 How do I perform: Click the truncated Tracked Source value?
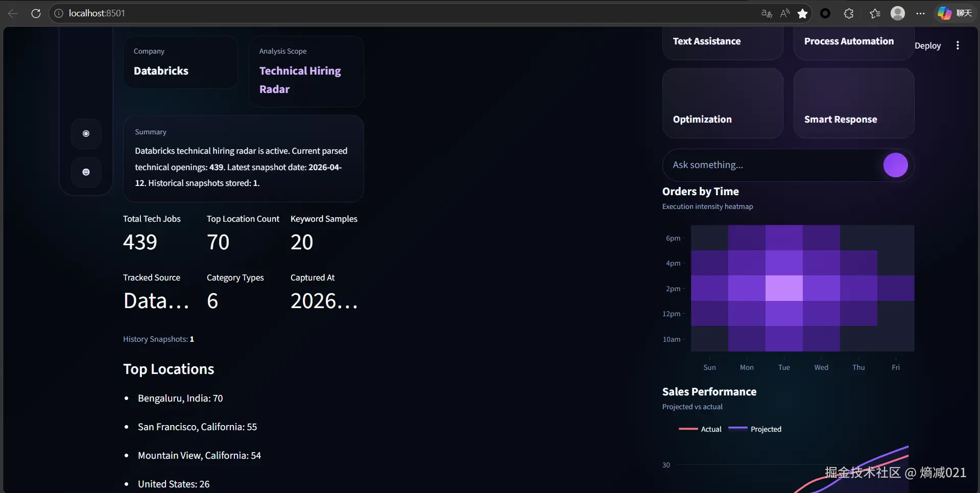[x=156, y=301]
